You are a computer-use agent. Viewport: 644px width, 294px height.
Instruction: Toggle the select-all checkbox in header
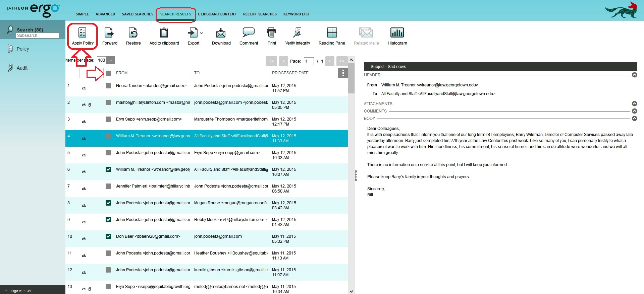108,73
